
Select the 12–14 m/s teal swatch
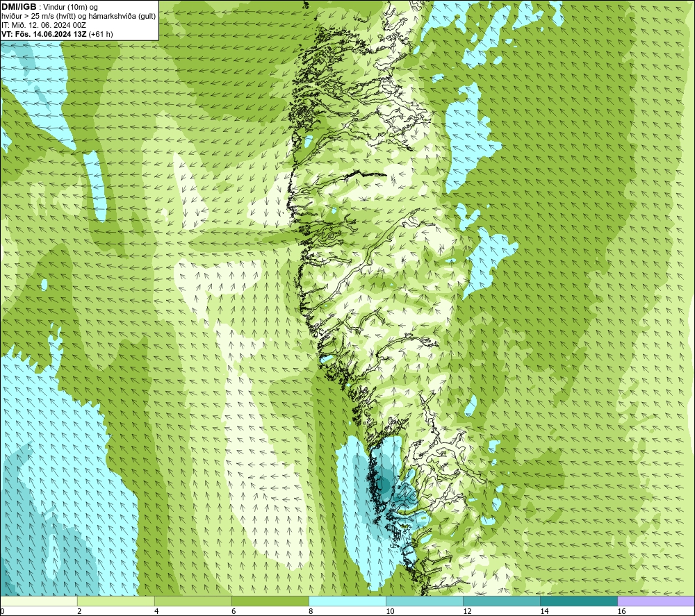(x=502, y=601)
